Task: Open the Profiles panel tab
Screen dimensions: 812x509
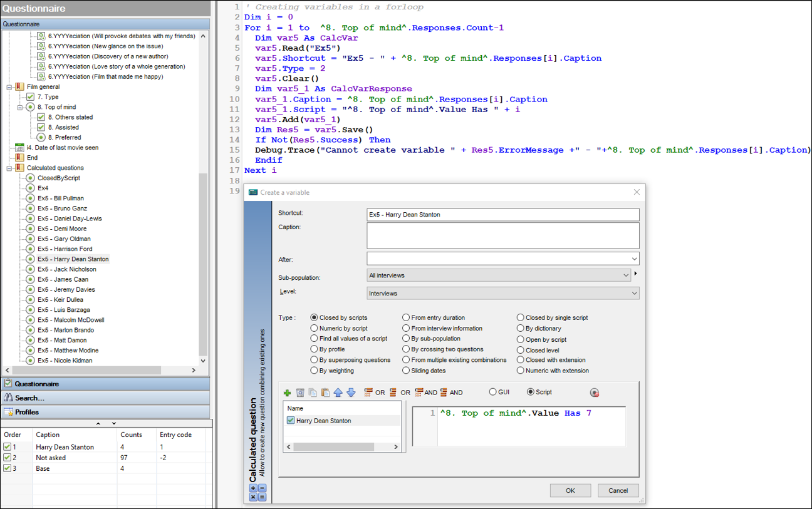Action: coord(105,412)
